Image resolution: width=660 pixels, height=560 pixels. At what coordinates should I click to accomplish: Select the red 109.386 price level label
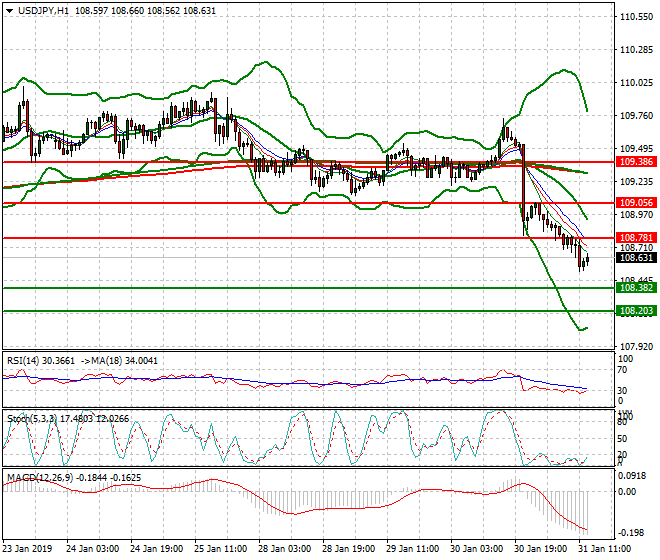coord(636,162)
